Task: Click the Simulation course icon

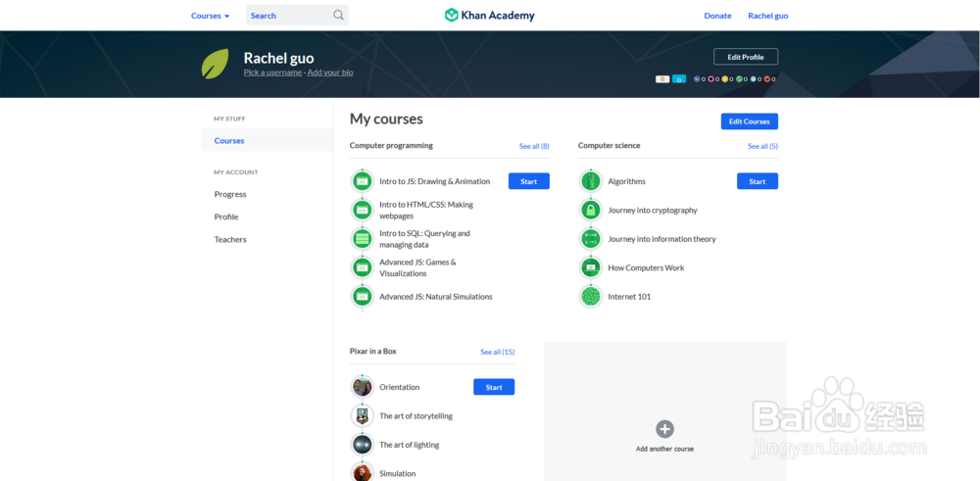Action: pos(362,472)
